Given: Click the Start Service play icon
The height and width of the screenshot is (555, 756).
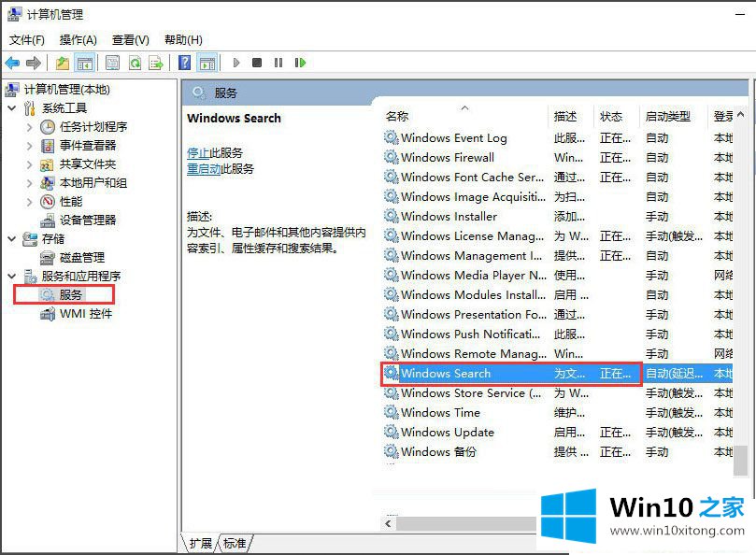Looking at the screenshot, I should [236, 63].
